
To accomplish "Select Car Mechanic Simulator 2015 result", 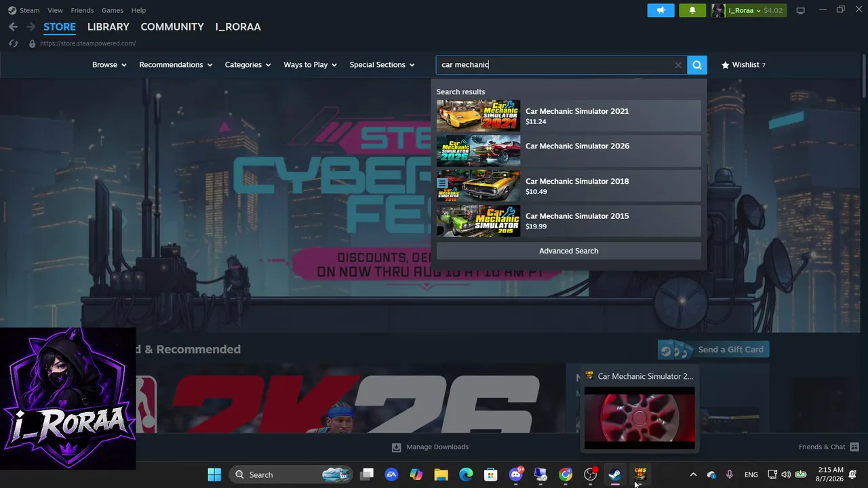I will pyautogui.click(x=568, y=221).
